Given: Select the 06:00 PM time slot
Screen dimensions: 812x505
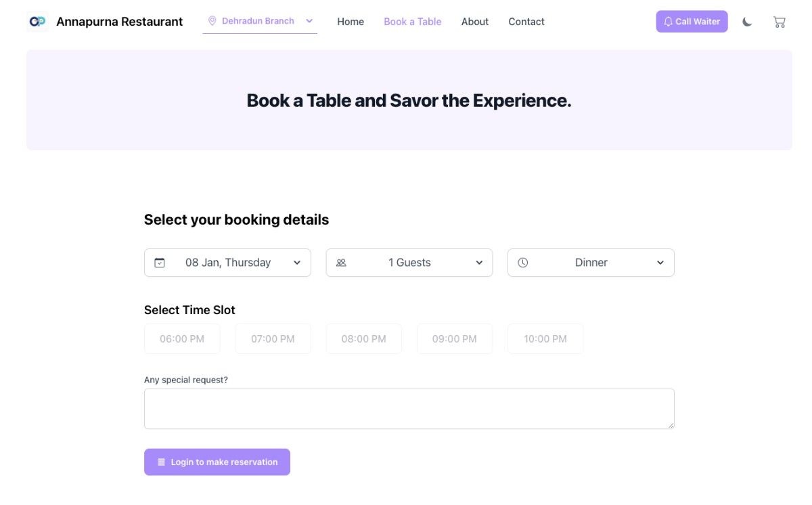Looking at the screenshot, I should [x=182, y=338].
